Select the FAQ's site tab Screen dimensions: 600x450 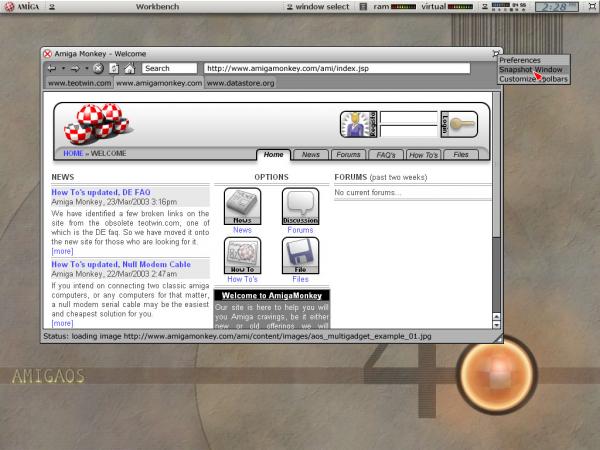tap(385, 155)
